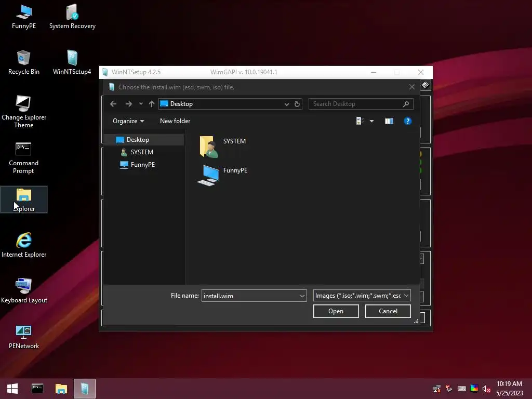Launch System Recovery desktop icon
Viewport: 532px width, 399px height.
(x=72, y=17)
